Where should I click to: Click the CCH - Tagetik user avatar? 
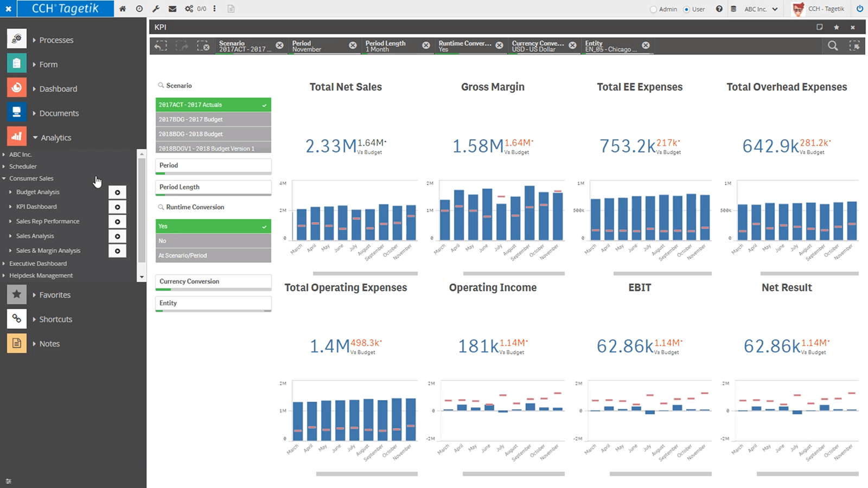[798, 9]
